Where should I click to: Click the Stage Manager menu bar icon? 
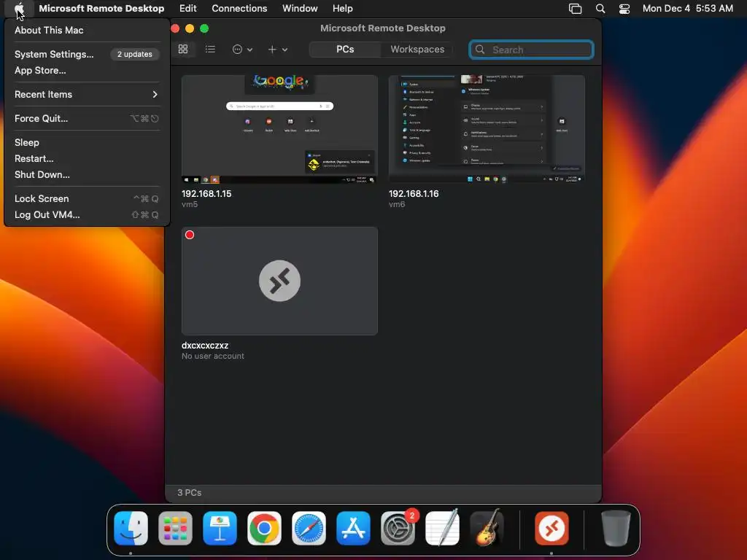575,9
